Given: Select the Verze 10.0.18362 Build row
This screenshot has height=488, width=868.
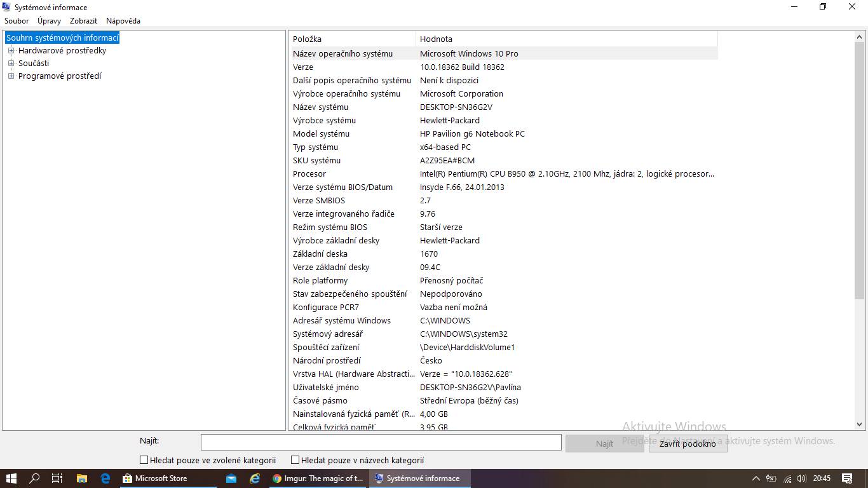Looking at the screenshot, I should pos(504,67).
